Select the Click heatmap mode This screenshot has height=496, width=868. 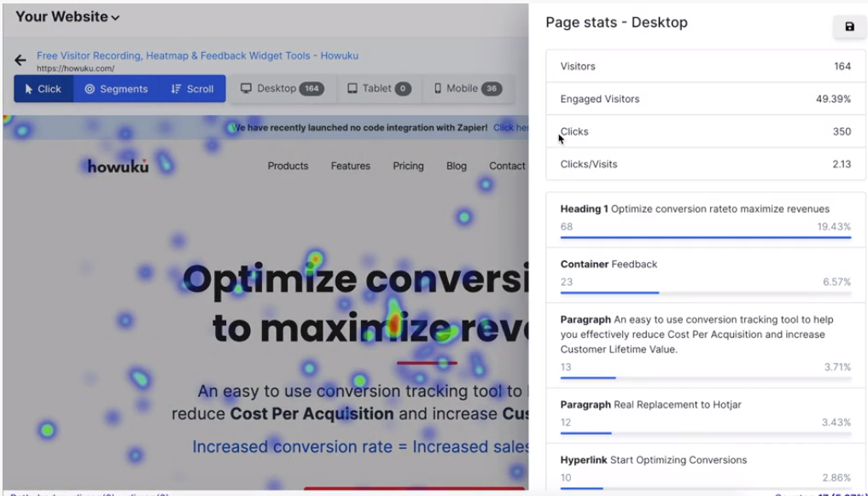pyautogui.click(x=44, y=89)
